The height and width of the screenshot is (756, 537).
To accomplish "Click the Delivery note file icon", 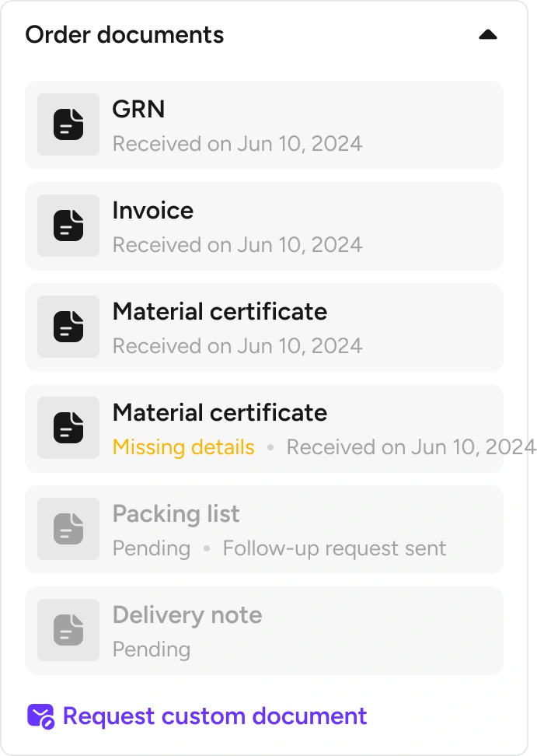I will click(68, 630).
